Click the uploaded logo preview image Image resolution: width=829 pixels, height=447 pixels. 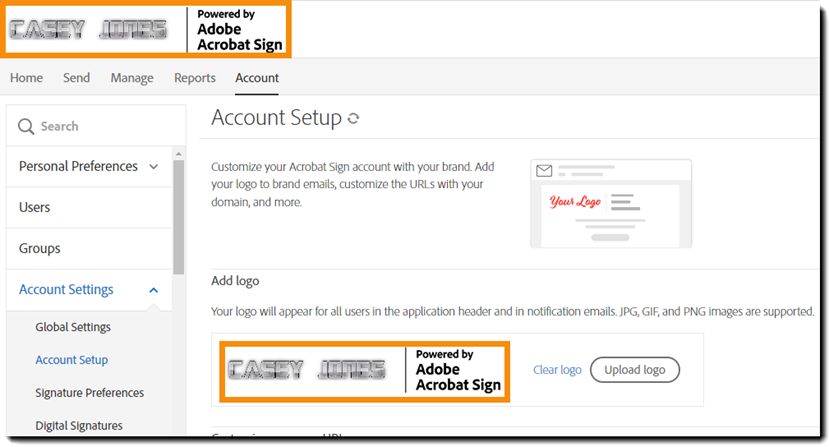point(364,372)
